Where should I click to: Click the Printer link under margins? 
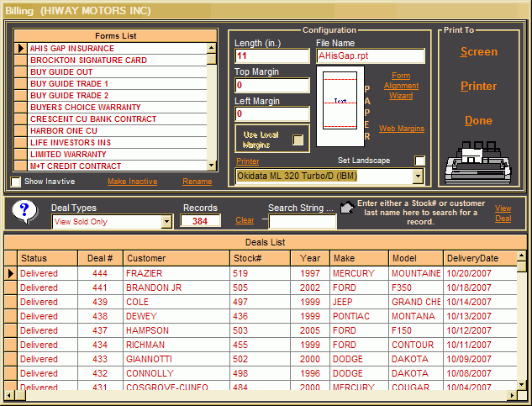pyautogui.click(x=248, y=161)
